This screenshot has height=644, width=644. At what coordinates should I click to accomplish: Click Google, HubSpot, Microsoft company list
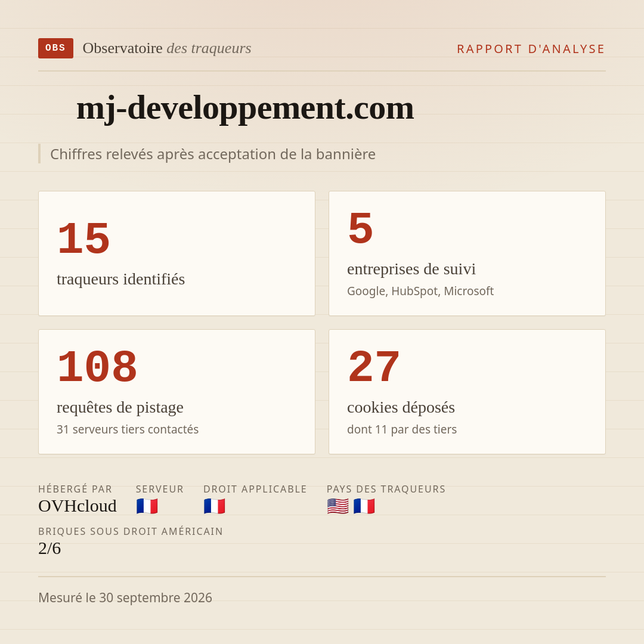pos(420,291)
